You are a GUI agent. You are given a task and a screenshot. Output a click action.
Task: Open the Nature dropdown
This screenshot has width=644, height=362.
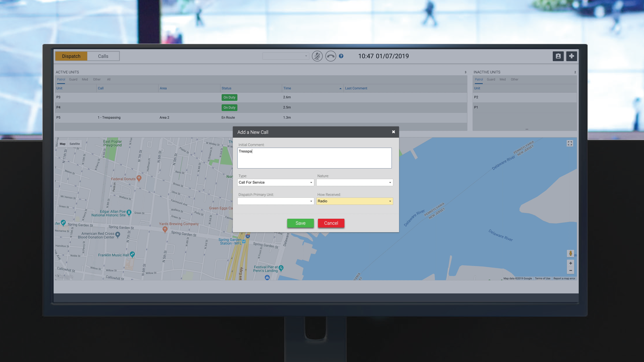pos(355,182)
